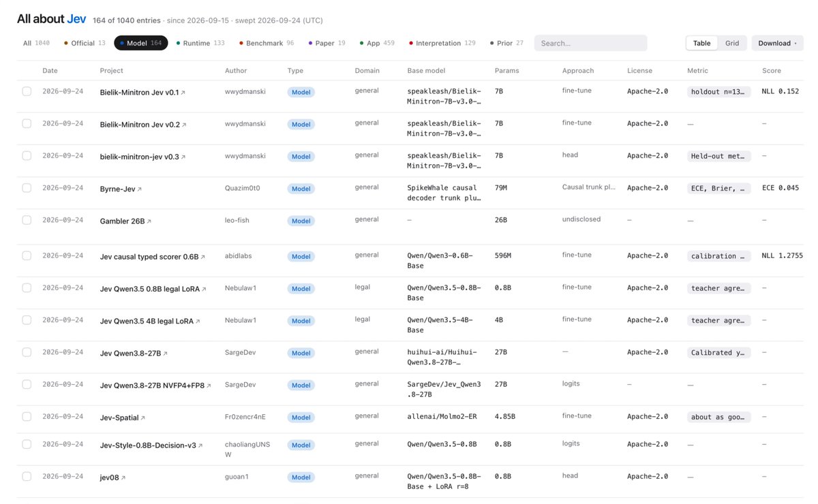This screenshot has height=504, width=818.
Task: Switch to Grid view
Action: point(732,43)
